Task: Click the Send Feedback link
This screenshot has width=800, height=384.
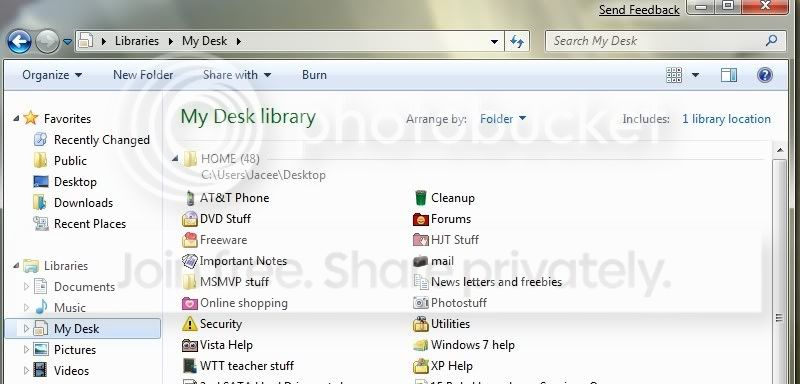Action: tap(639, 10)
